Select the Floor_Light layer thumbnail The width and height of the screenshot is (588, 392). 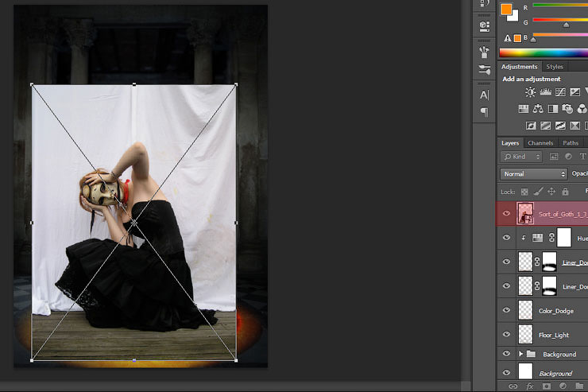[525, 335]
